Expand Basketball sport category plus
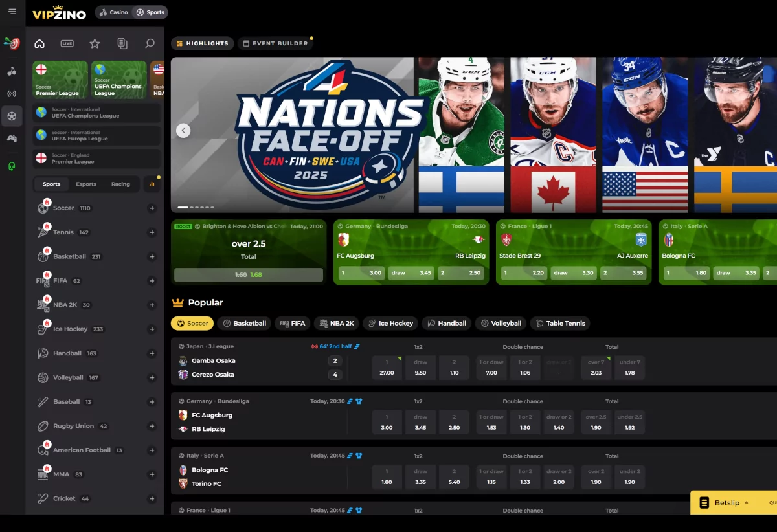Image resolution: width=777 pixels, height=532 pixels. click(152, 257)
